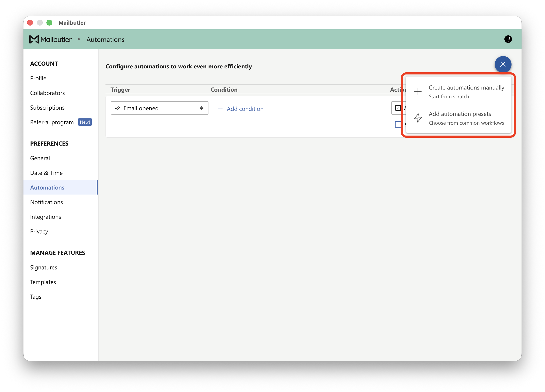Image resolution: width=545 pixels, height=392 pixels.
Task: Close the add-automation popup with the blue X
Action: pos(503,64)
